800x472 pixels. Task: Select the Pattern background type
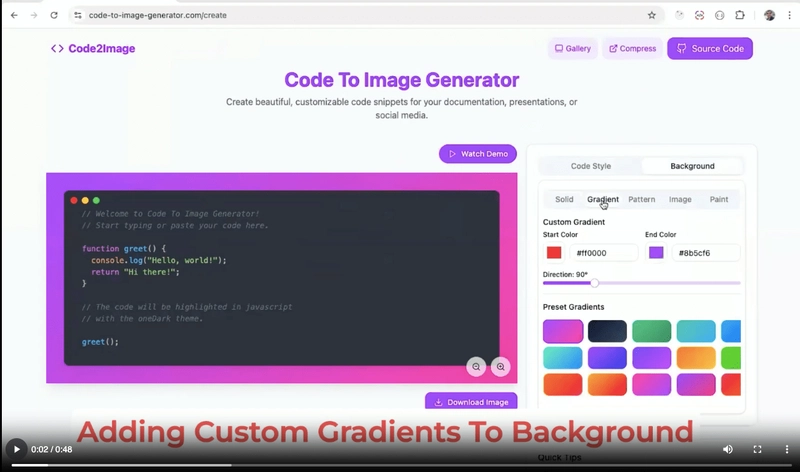click(642, 200)
